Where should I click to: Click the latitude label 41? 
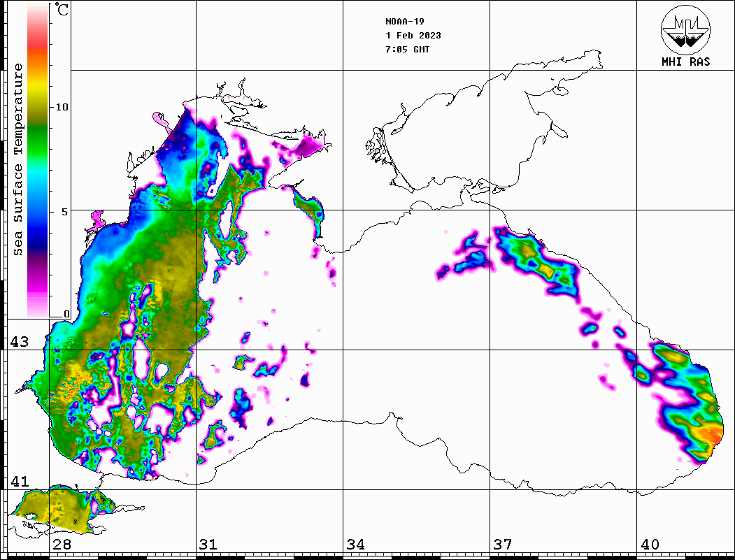[19, 481]
